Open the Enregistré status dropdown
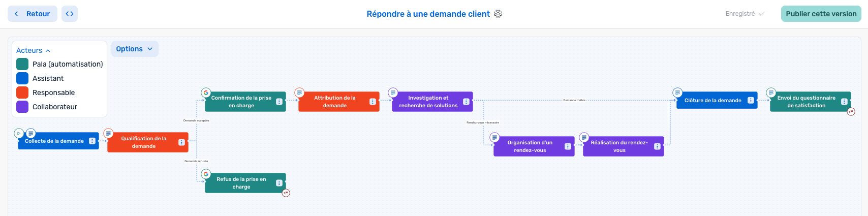Viewport: 868px width, 216px height. 745,14
